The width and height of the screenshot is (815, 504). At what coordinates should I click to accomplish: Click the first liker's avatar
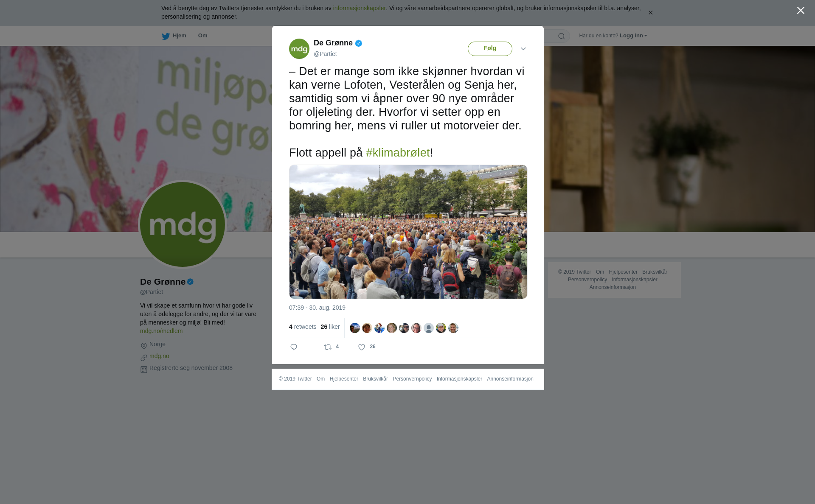point(355,328)
